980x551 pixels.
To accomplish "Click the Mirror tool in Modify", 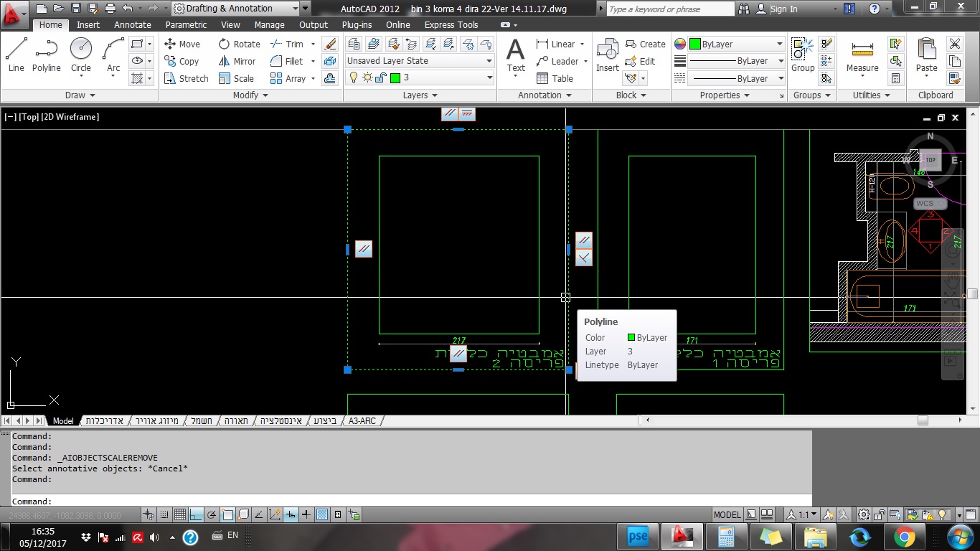I will pos(237,61).
